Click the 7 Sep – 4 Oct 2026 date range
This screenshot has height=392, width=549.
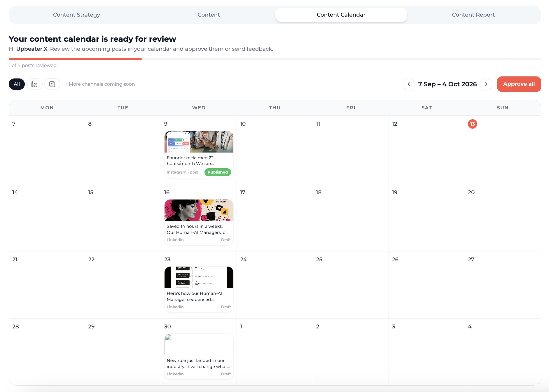click(447, 84)
